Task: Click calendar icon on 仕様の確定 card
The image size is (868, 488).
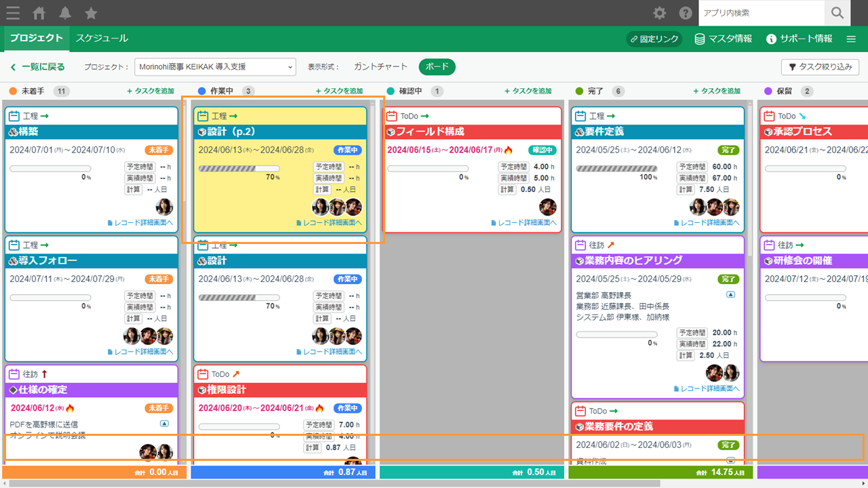Action: point(14,374)
